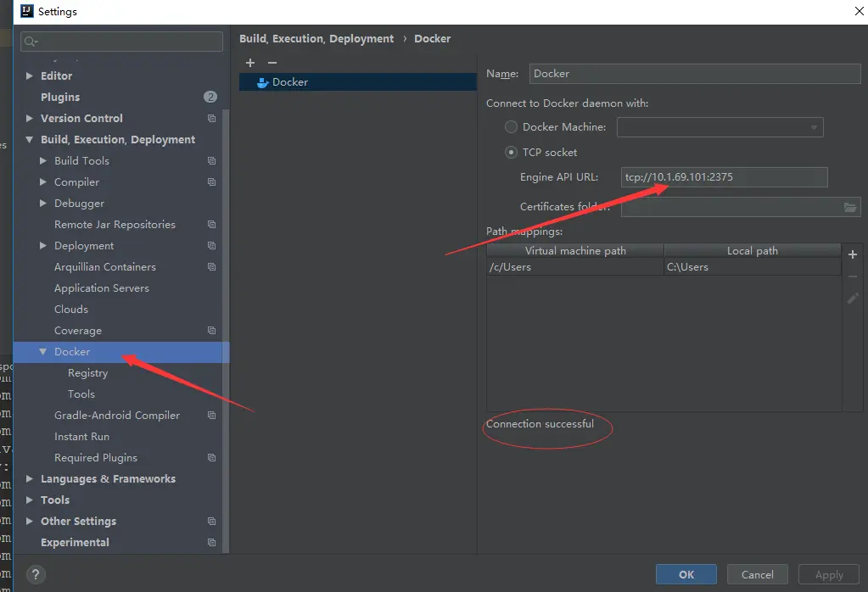This screenshot has width=868, height=592.
Task: Open Registry under Docker
Action: tap(87, 373)
